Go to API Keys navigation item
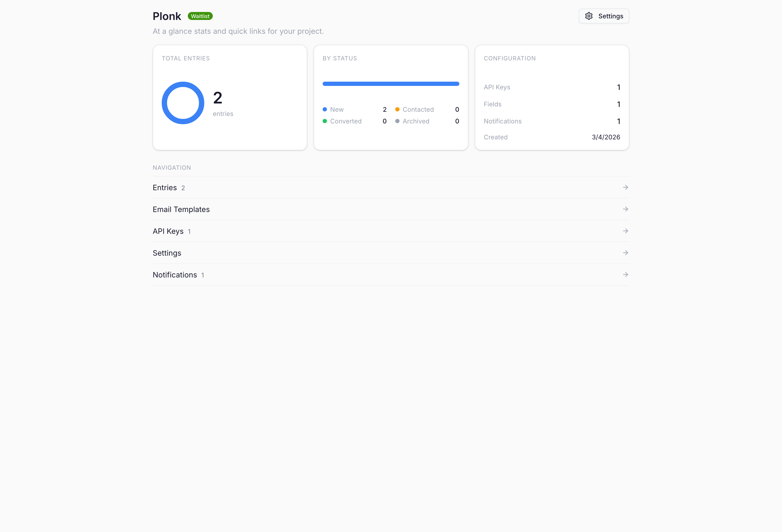Image resolution: width=782 pixels, height=532 pixels. (168, 231)
